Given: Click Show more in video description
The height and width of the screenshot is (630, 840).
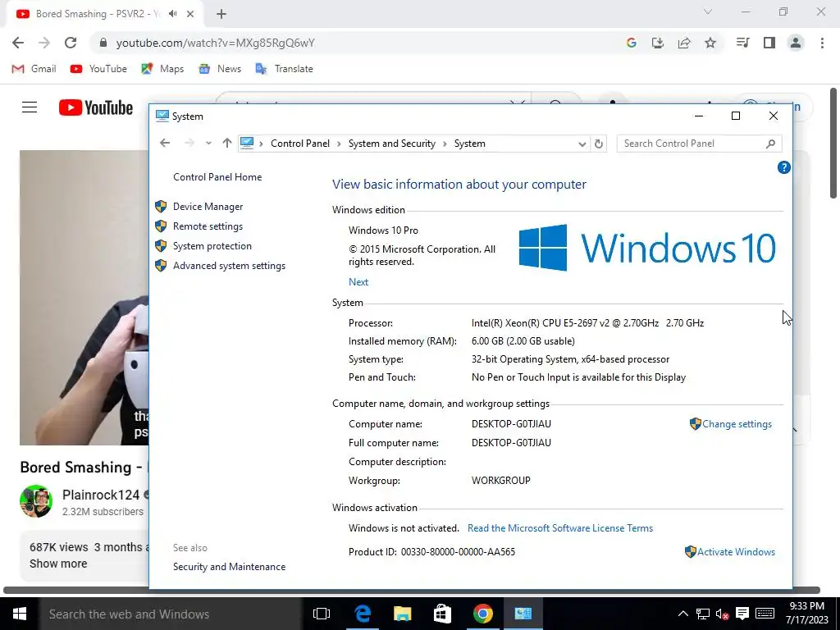Looking at the screenshot, I should (x=58, y=564).
